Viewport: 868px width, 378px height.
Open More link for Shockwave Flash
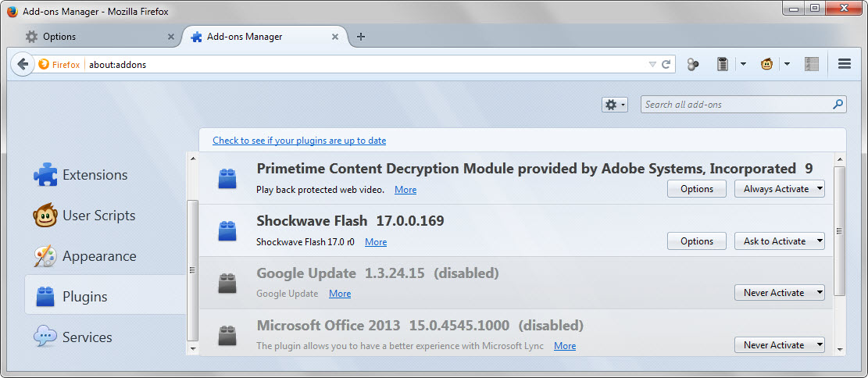click(376, 242)
